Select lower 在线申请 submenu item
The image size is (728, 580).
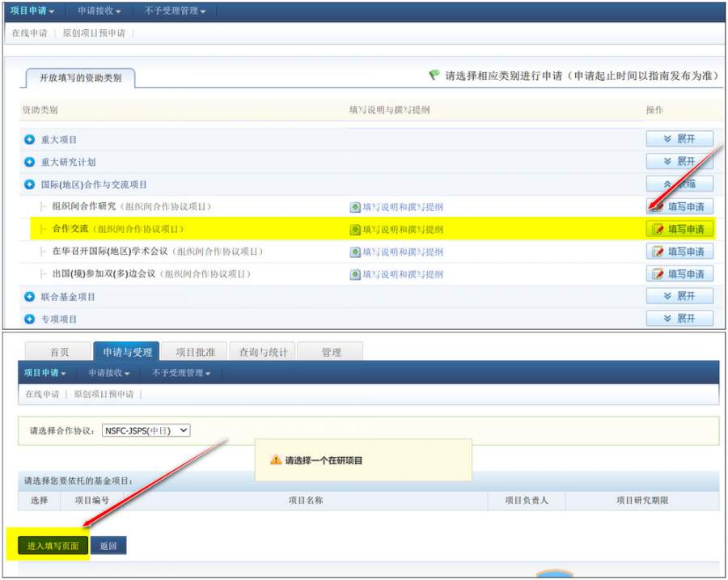[42, 394]
